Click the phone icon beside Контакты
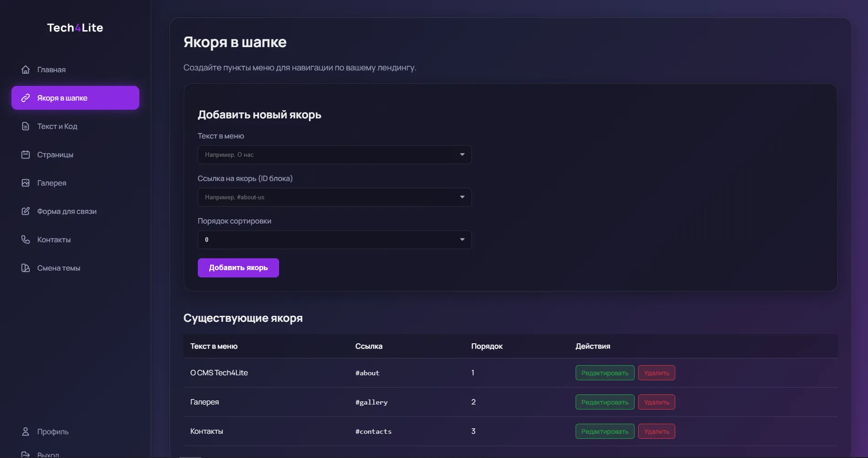868x458 pixels. pos(26,240)
